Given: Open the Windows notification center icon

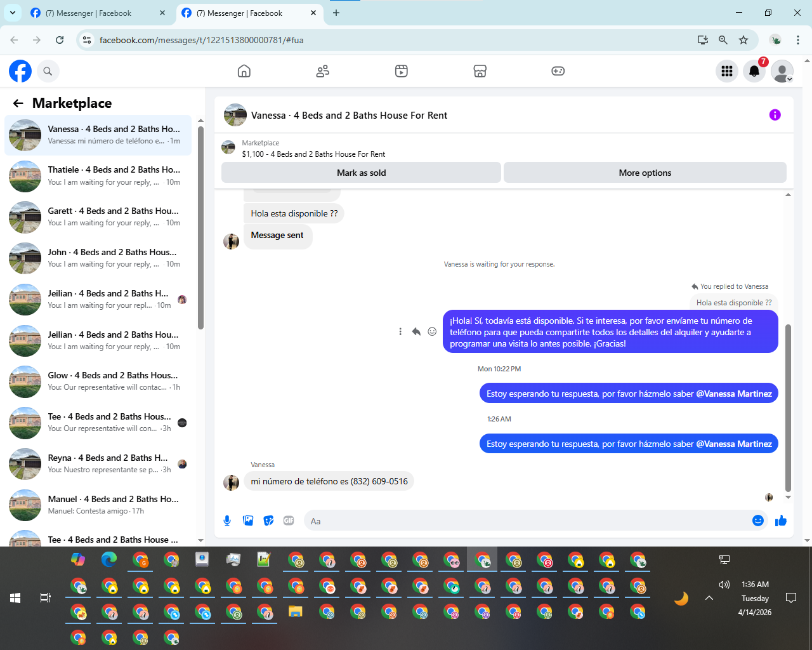Looking at the screenshot, I should point(791,598).
